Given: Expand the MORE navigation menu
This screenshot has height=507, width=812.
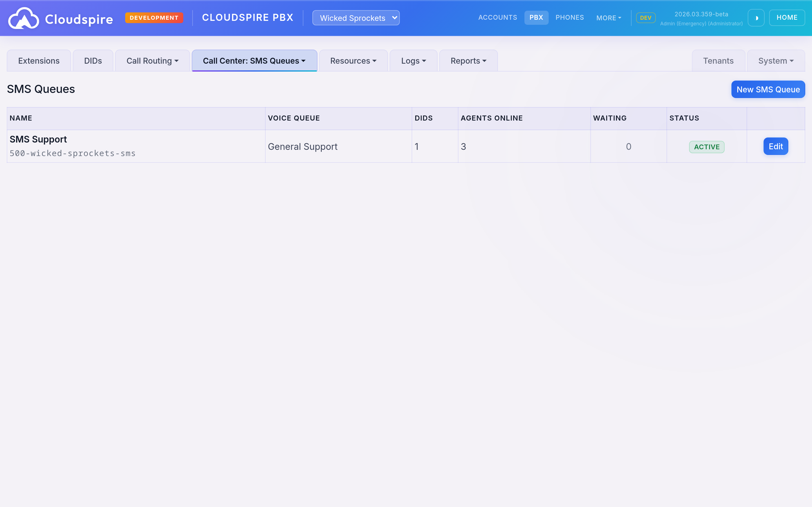Looking at the screenshot, I should [608, 18].
